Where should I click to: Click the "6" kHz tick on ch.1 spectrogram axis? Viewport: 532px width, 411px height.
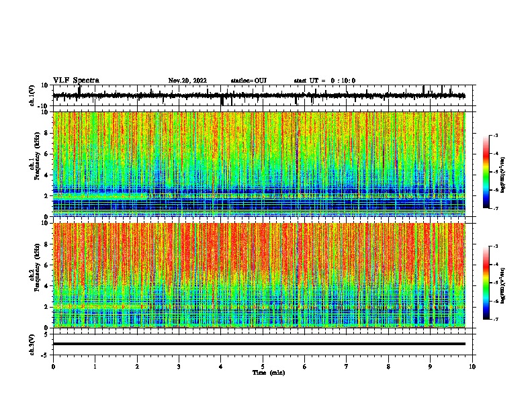pyautogui.click(x=47, y=154)
